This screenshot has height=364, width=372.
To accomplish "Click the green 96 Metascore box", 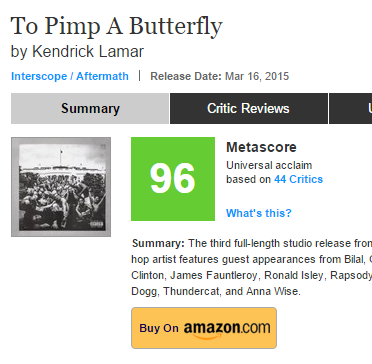I will tap(173, 179).
